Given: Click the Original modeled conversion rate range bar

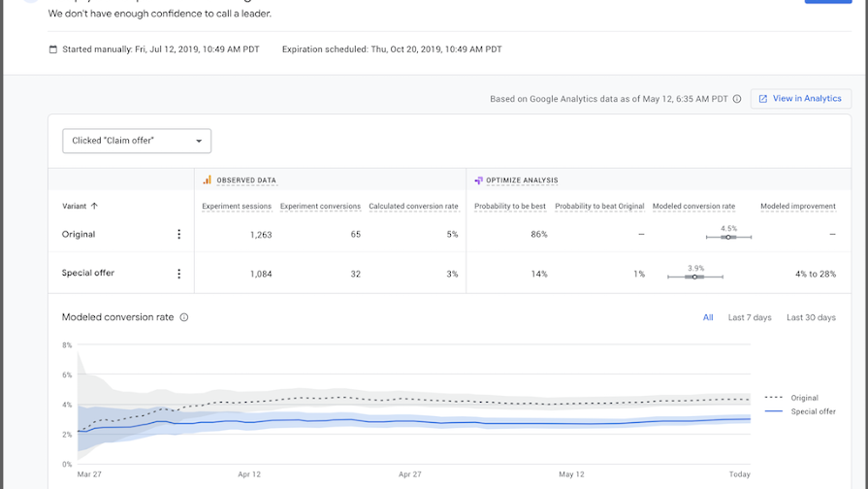Looking at the screenshot, I should (727, 237).
